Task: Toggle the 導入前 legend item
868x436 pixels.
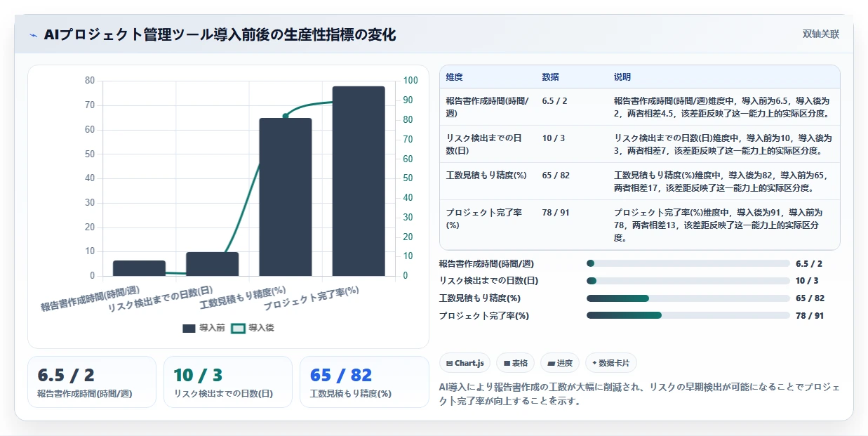Action: click(x=203, y=328)
